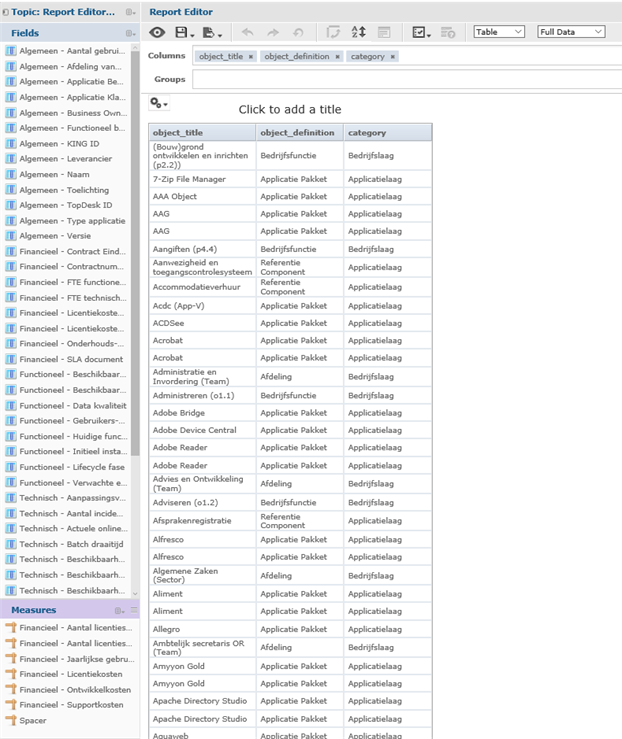622x739 pixels.
Task: Select measure Financieel - Ontwikkelkosten
Action: 75,690
